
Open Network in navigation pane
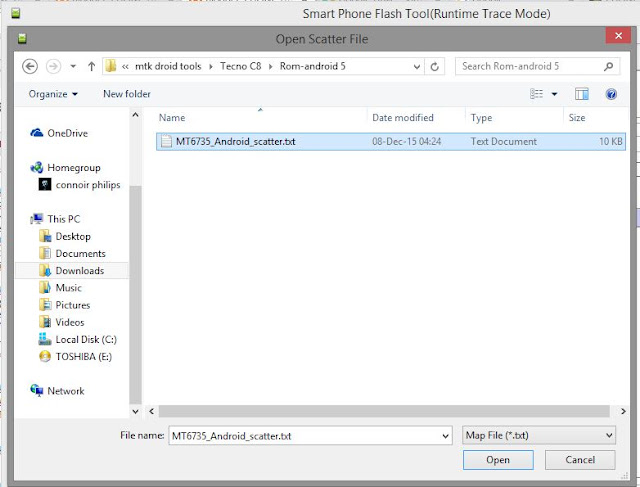tap(66, 391)
